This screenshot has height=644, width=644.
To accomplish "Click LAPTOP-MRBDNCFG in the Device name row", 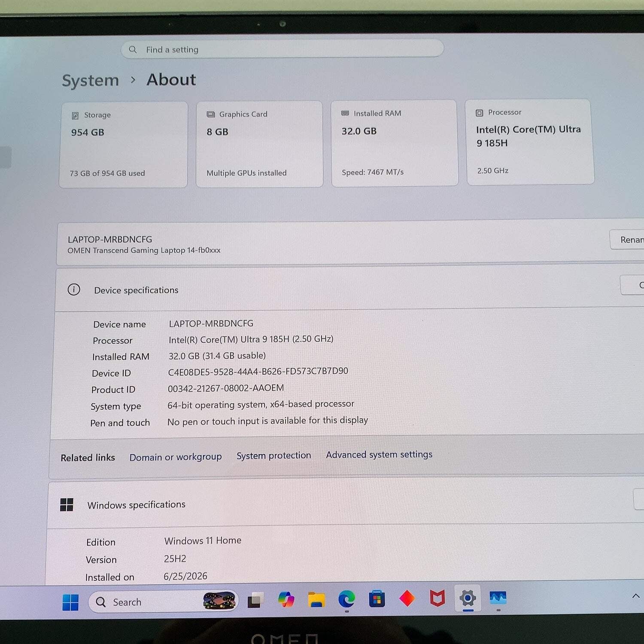I will click(x=211, y=323).
